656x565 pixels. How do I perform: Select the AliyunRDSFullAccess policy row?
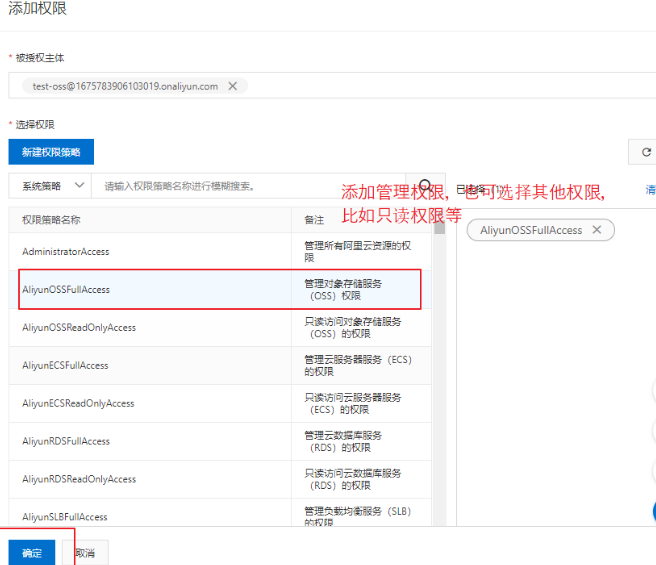[x=220, y=442]
